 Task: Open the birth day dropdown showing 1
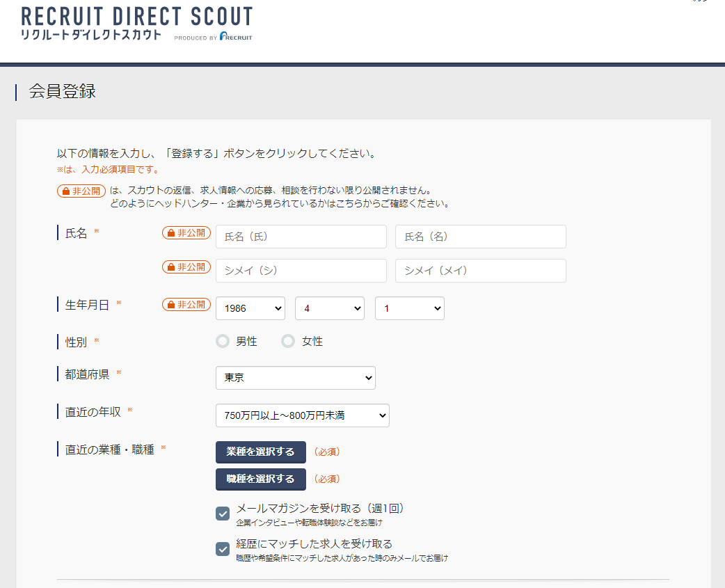[x=410, y=308]
